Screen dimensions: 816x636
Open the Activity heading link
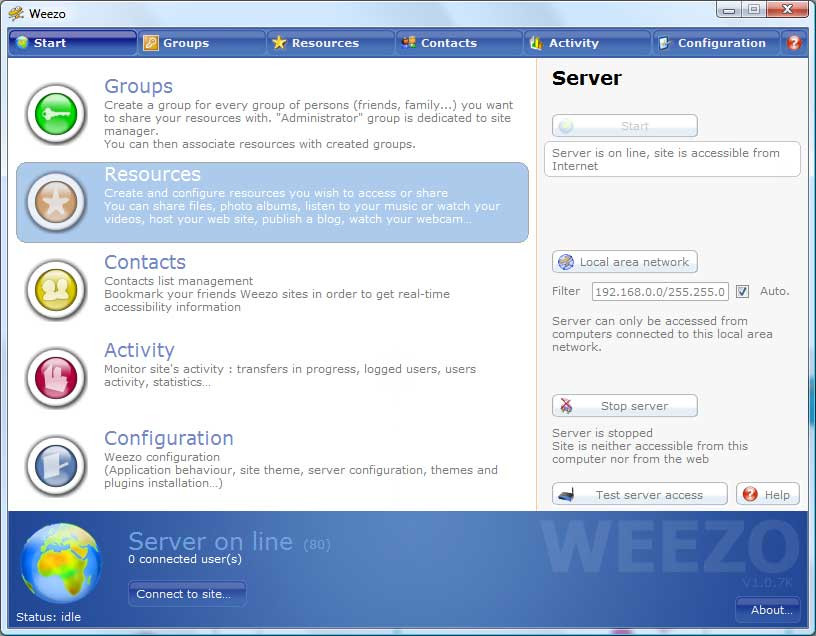139,350
